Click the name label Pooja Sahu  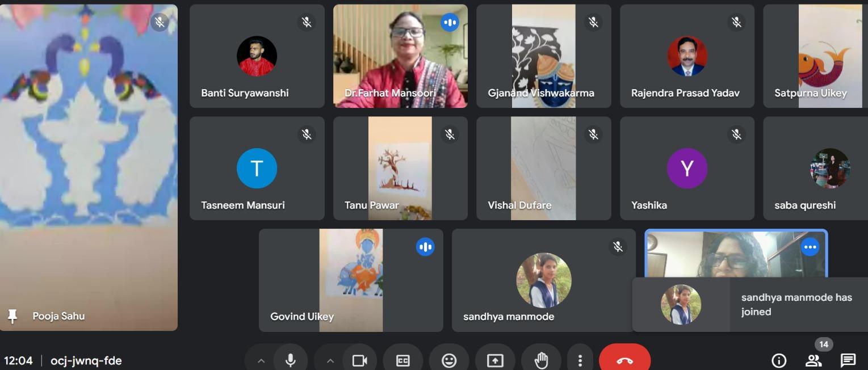pyautogui.click(x=58, y=316)
